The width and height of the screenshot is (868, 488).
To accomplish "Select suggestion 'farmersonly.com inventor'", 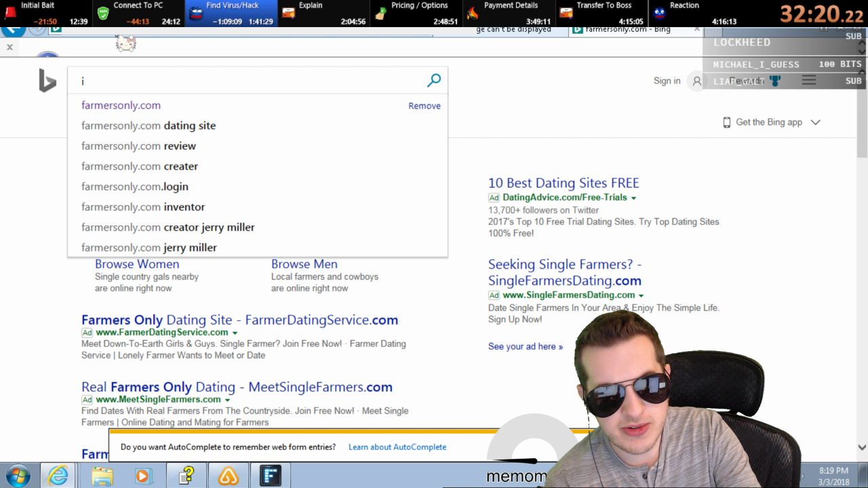I will [258, 207].
